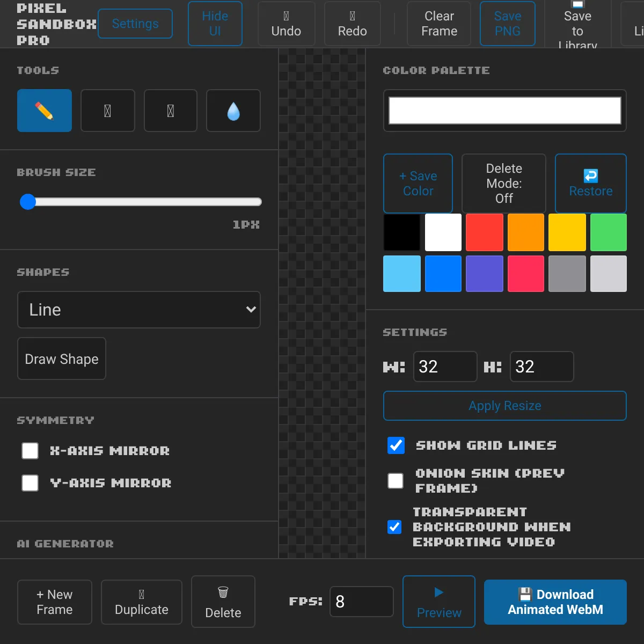The height and width of the screenshot is (644, 644).
Task: Pick the light blue color swatch
Action: [x=402, y=274]
